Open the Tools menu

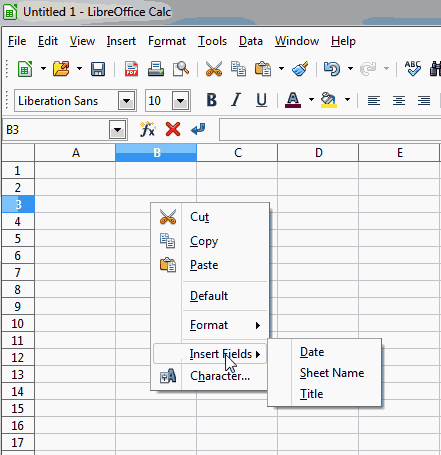(212, 41)
